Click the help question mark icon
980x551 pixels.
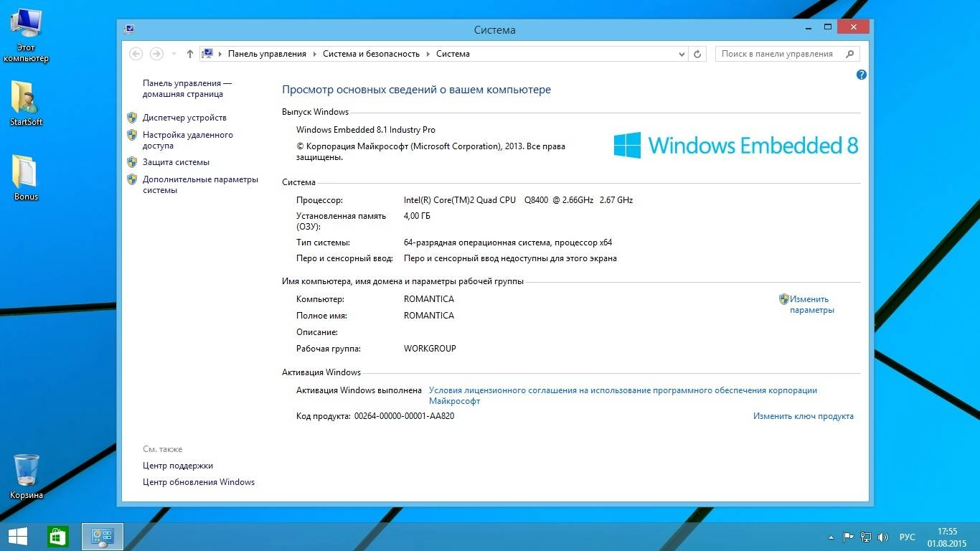point(862,75)
